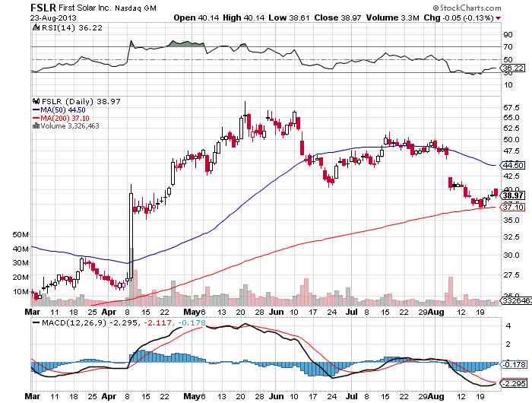Screen dimensions: 532x403
Task: Click the RSI(14) green area icon
Action: pos(36,27)
